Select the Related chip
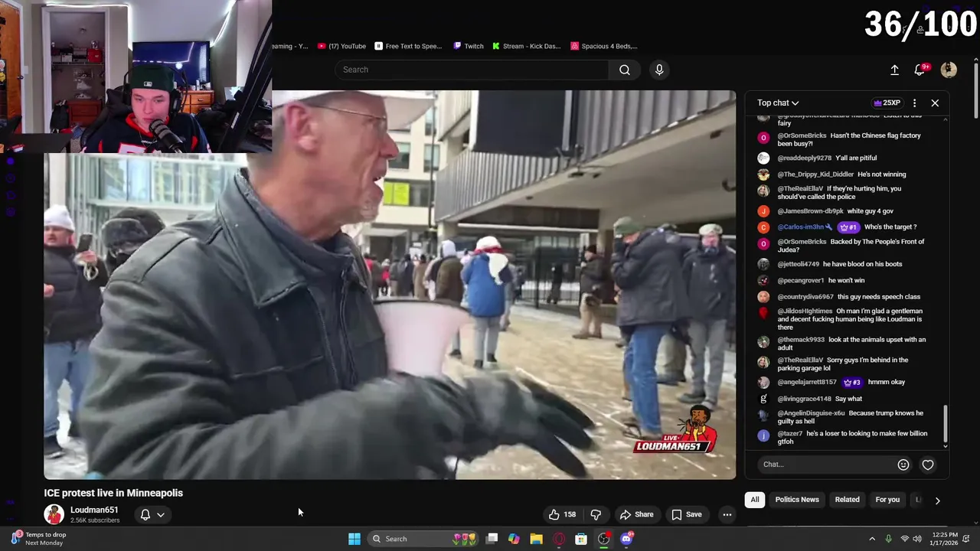 tap(847, 500)
